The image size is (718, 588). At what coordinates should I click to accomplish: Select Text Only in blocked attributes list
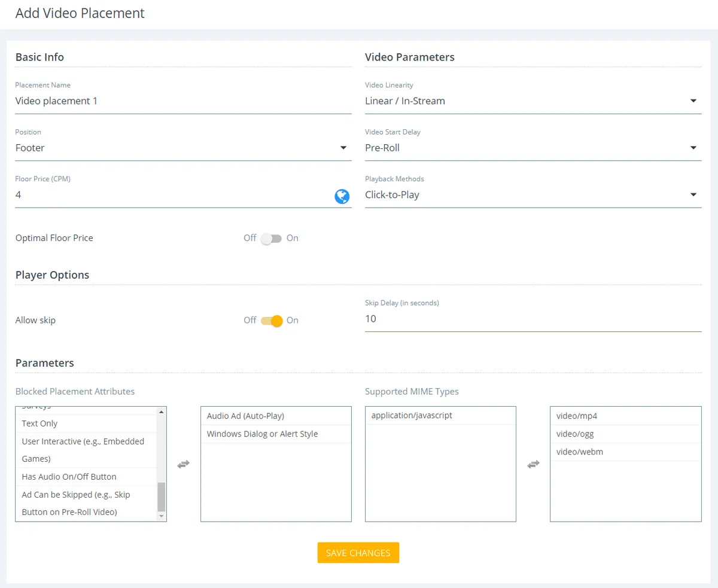(39, 424)
